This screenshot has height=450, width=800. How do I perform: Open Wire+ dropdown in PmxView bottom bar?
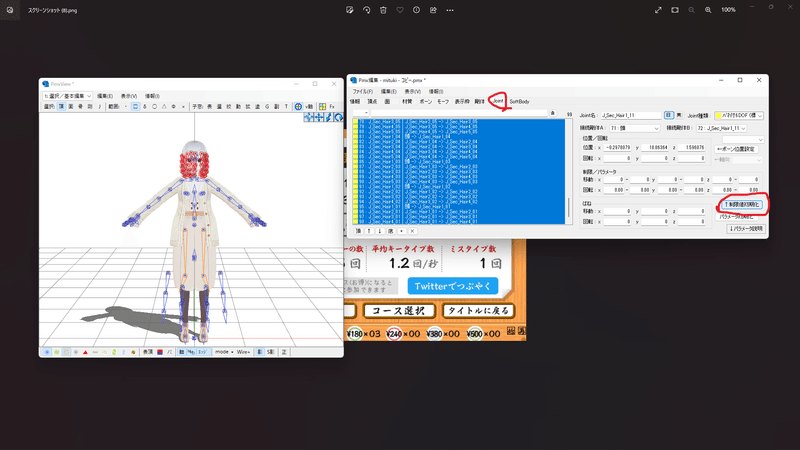[243, 352]
